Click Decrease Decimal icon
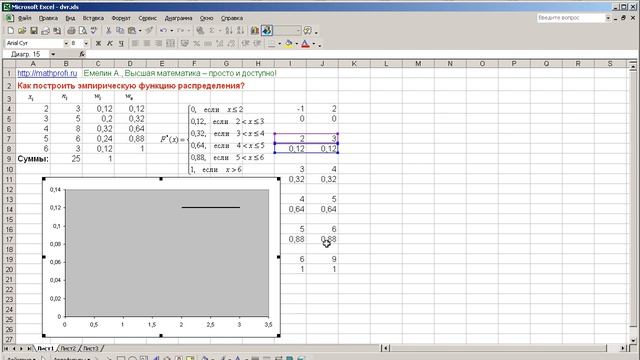Screen dimensions: 640x360 click(x=231, y=43)
